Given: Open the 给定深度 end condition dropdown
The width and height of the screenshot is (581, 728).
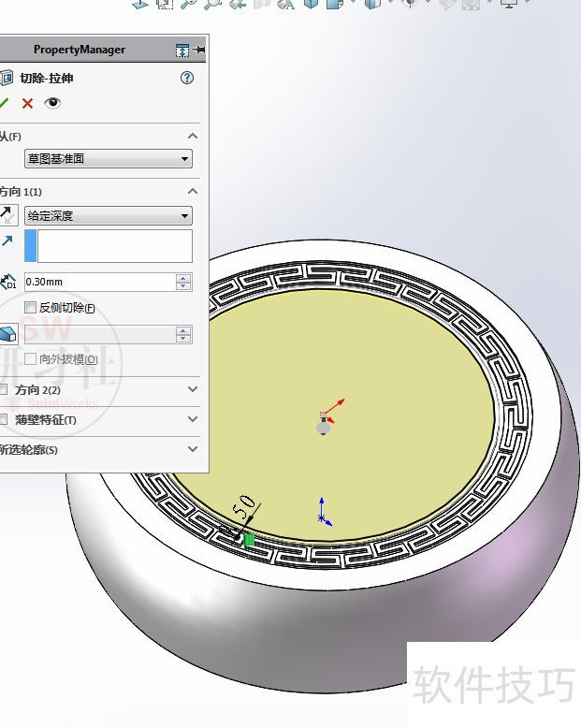Looking at the screenshot, I should 109,216.
